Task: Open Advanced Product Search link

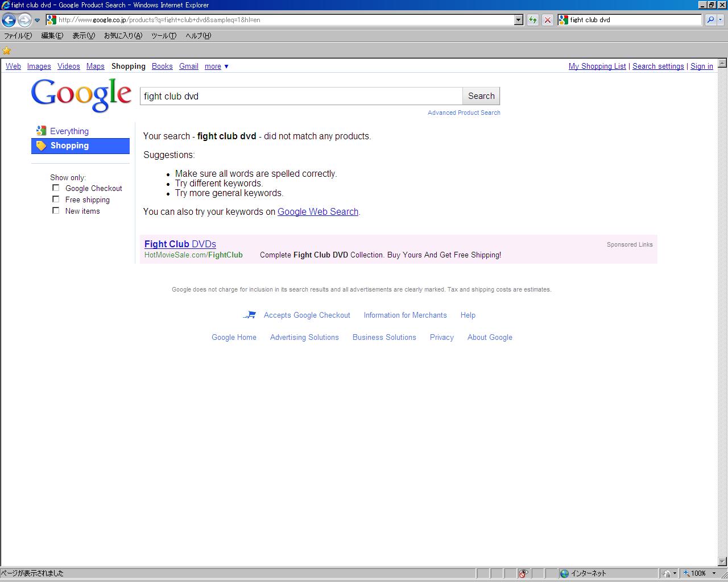Action: coord(464,113)
